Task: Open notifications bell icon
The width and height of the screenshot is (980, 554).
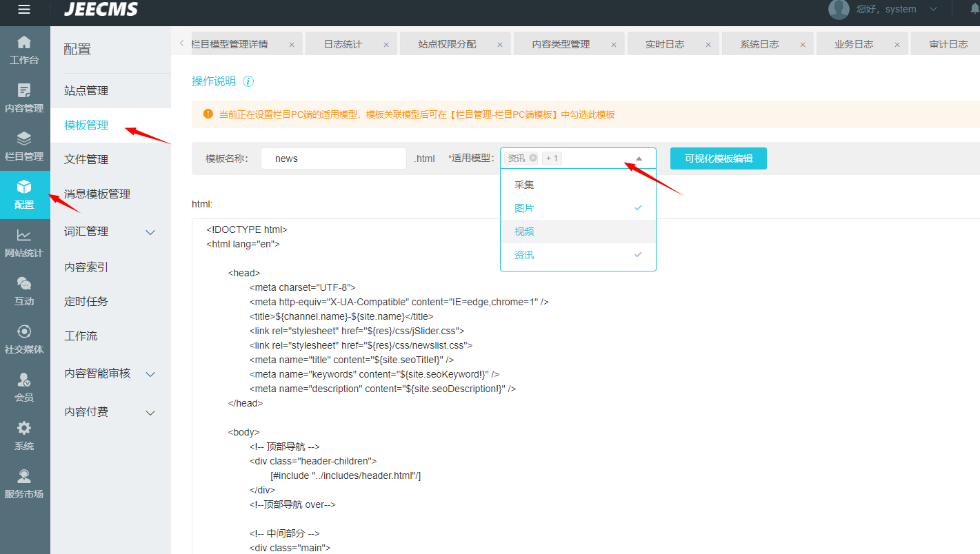Action: pyautogui.click(x=974, y=9)
